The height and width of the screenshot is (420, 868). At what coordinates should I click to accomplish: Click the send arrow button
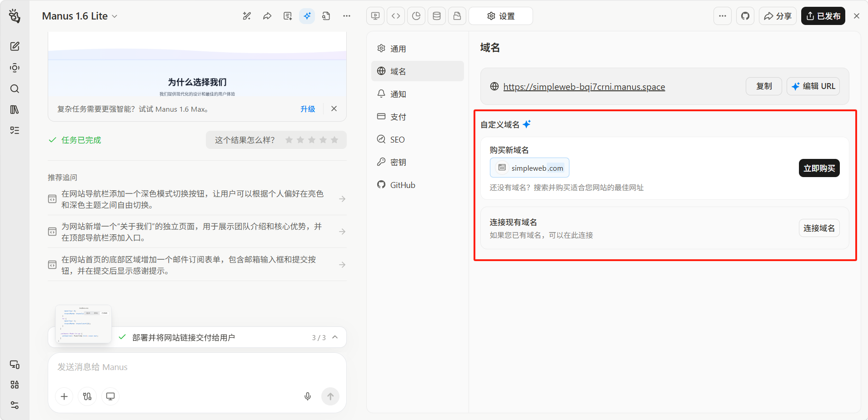tap(330, 396)
